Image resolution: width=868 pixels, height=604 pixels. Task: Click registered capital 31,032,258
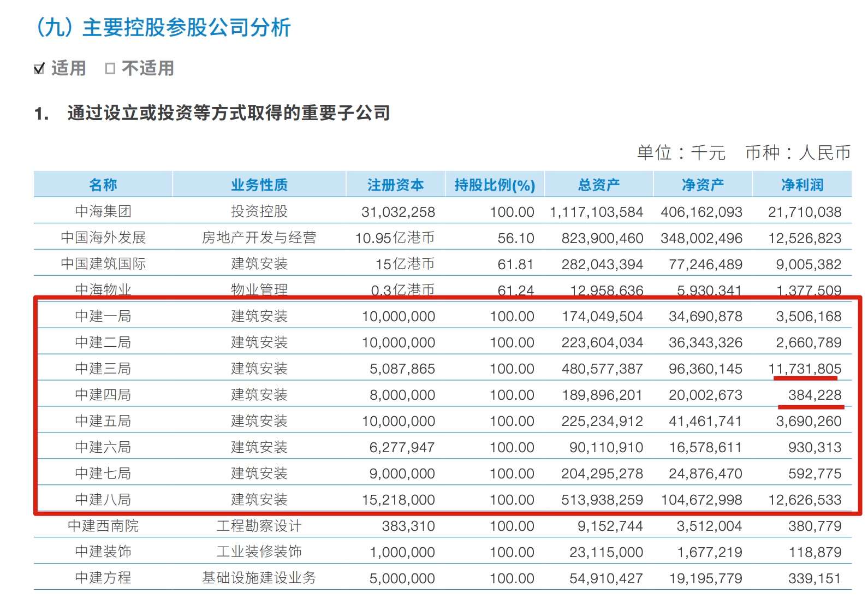[399, 212]
